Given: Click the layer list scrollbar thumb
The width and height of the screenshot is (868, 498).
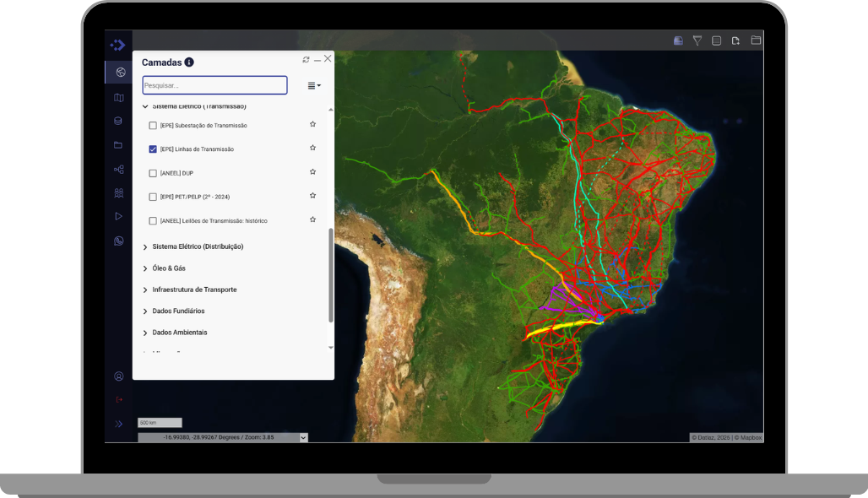Looking at the screenshot, I should tap(330, 275).
